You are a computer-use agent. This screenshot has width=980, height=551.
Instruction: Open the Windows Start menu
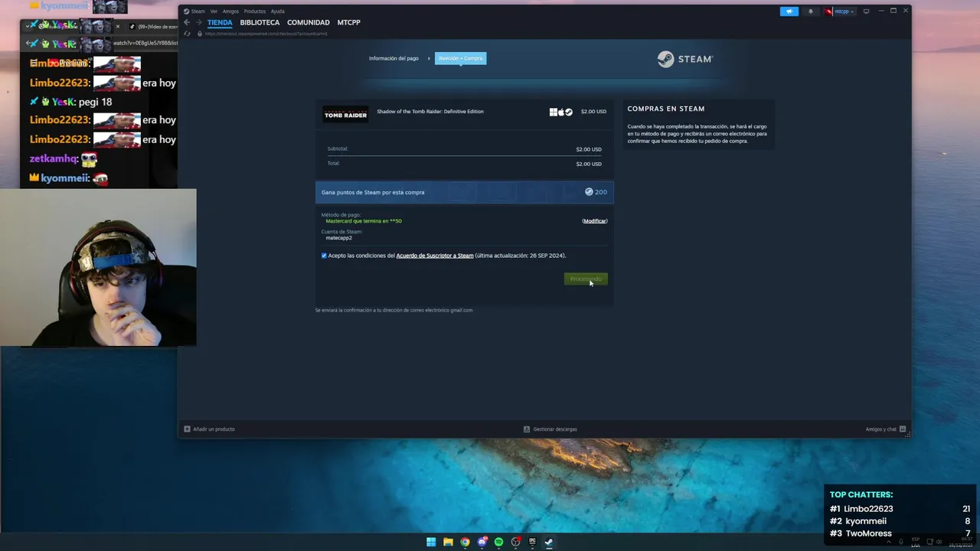click(x=431, y=542)
